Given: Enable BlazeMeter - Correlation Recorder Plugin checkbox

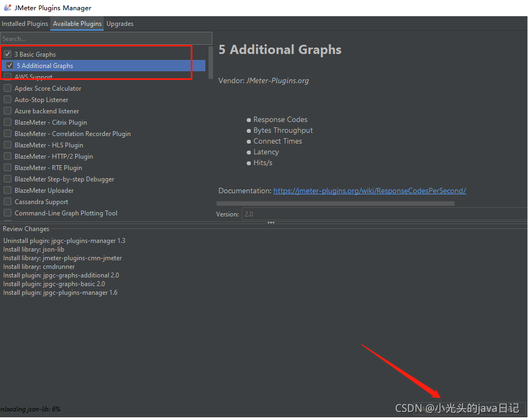Looking at the screenshot, I should pyautogui.click(x=8, y=133).
